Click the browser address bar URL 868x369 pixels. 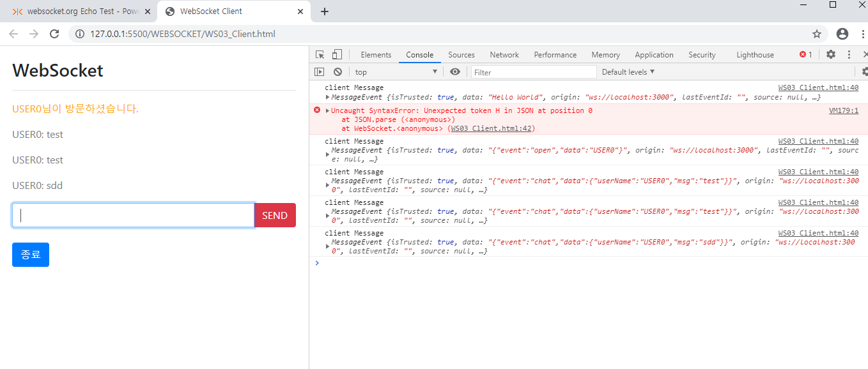183,34
